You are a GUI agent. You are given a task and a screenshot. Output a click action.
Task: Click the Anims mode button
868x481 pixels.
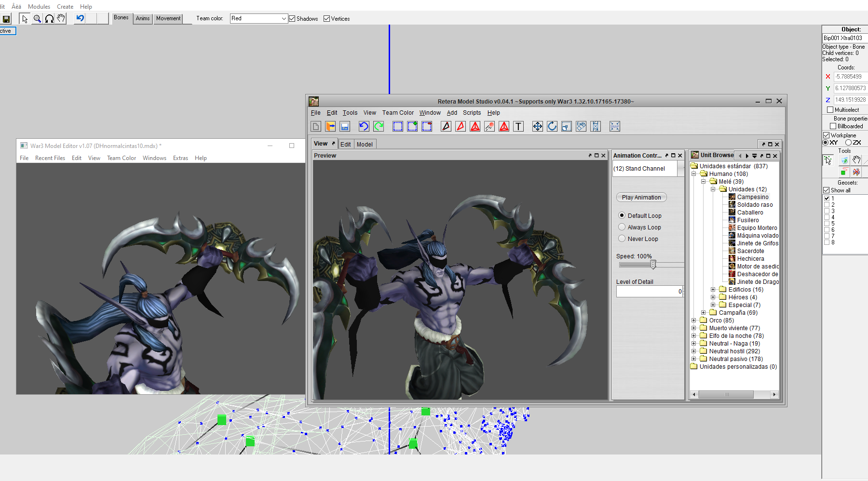[x=143, y=18]
